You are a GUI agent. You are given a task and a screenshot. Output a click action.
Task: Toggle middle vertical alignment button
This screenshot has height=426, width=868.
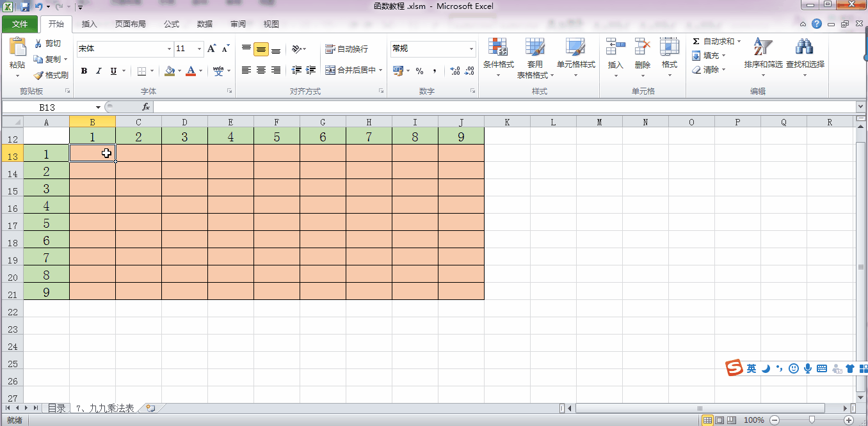pos(261,49)
